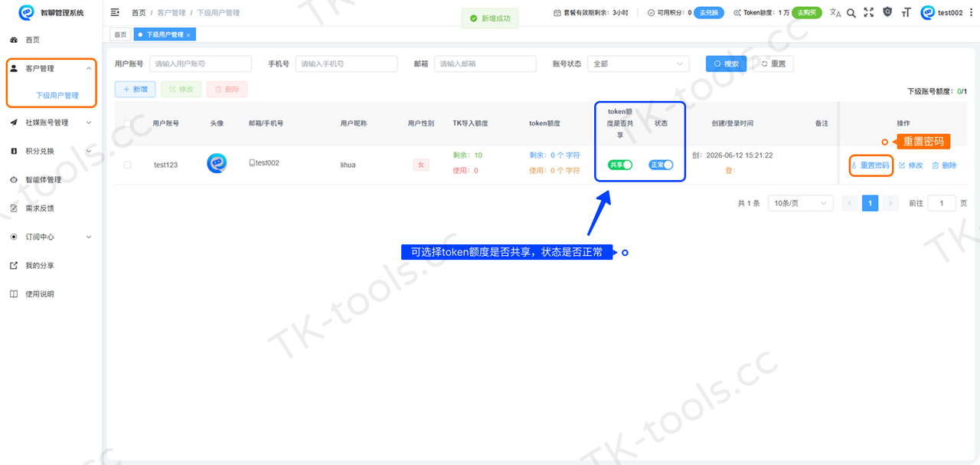Expand the 积分兑换 sidebar menu
The image size is (980, 465).
pos(51,151)
